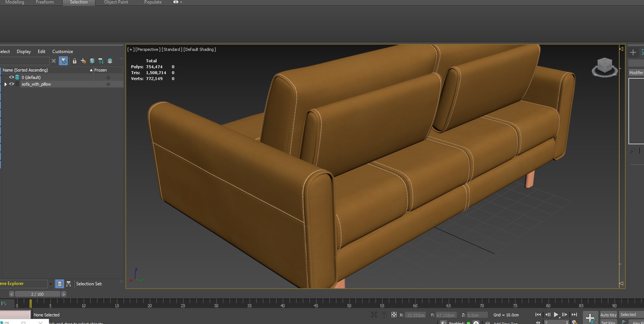644x324 pixels.
Task: Step to next frame
Action: pos(565,315)
